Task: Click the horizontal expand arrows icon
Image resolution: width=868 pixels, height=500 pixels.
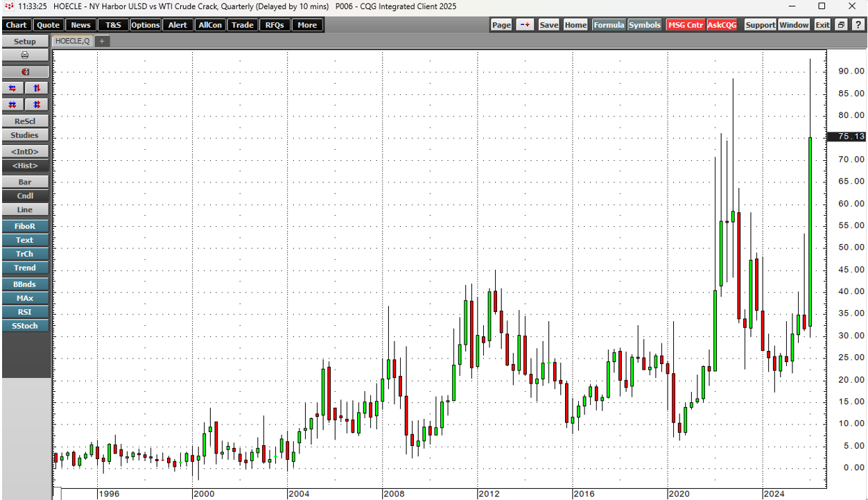Action: [12, 88]
